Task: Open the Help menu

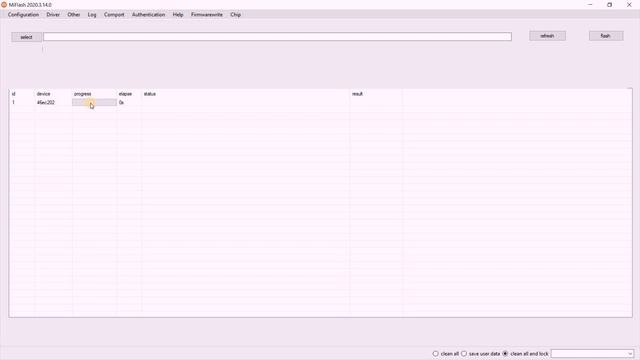Action: coord(178,15)
